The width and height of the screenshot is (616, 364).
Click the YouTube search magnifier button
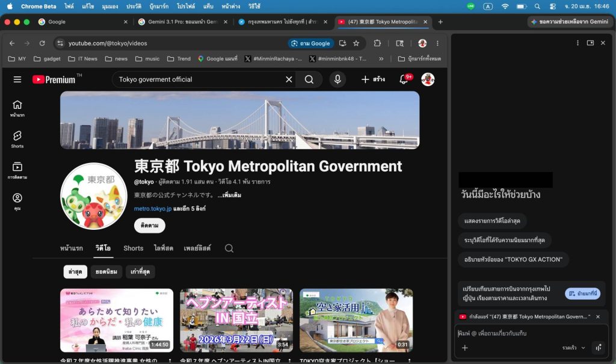pyautogui.click(x=309, y=79)
